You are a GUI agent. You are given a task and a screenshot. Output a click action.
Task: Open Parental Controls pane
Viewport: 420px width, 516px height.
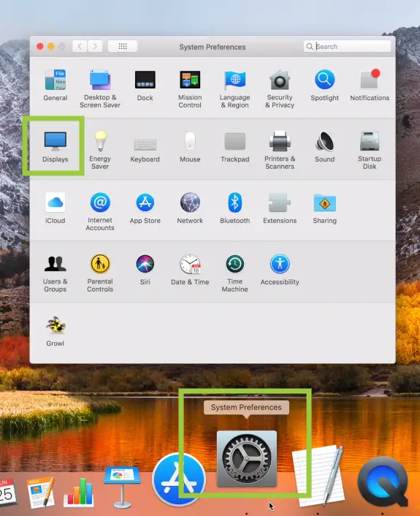[x=100, y=273]
